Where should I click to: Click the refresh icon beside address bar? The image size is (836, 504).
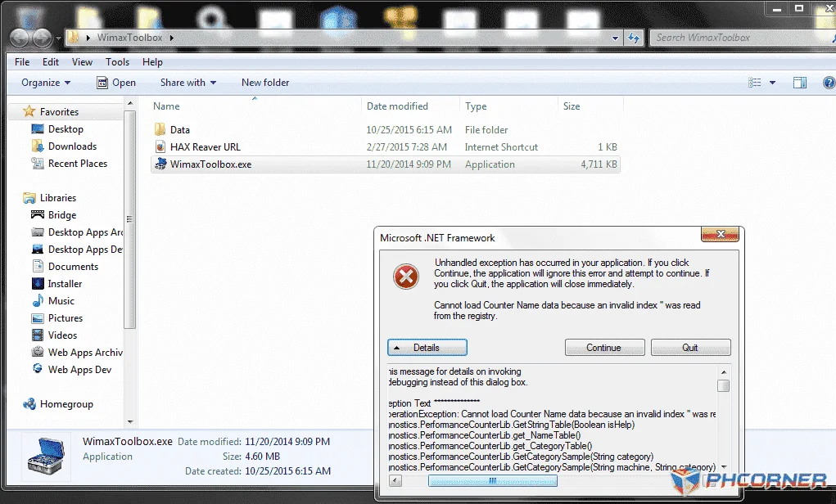634,38
